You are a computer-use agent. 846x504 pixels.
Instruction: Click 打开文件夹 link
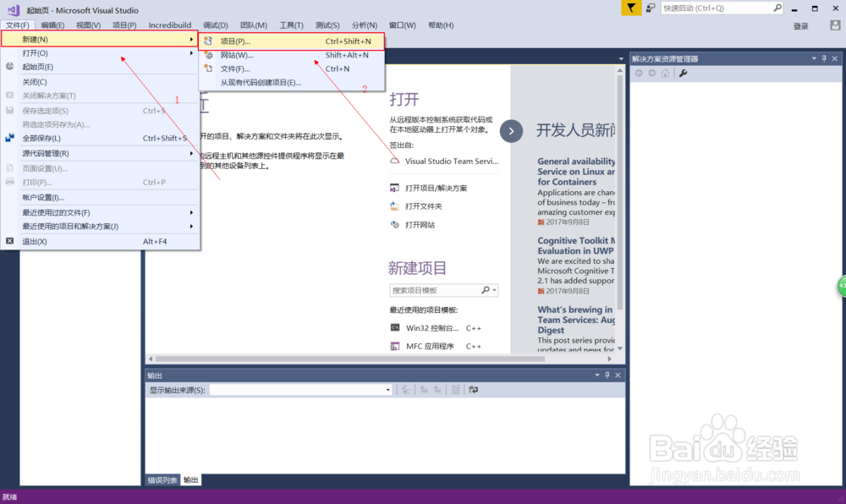pos(424,206)
